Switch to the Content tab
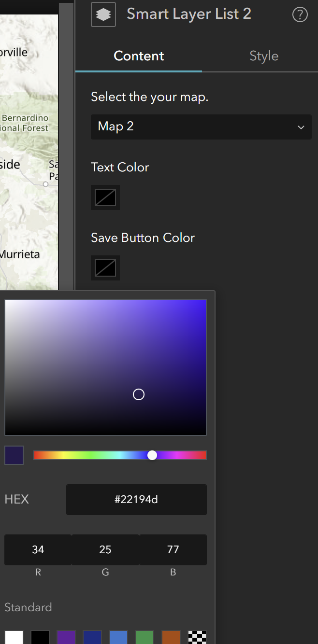318x644 pixels. [139, 56]
